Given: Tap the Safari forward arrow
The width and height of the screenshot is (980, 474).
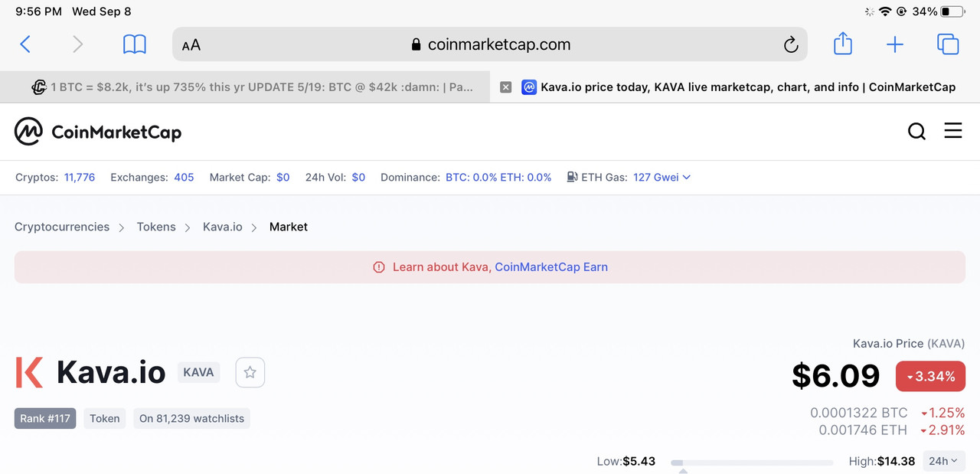Looking at the screenshot, I should 77,44.
